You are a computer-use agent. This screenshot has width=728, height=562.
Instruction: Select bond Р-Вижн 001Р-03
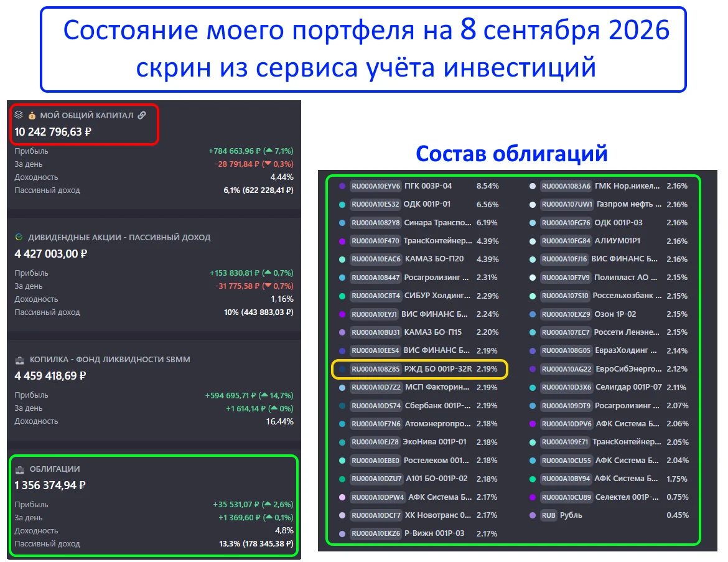[x=434, y=533]
